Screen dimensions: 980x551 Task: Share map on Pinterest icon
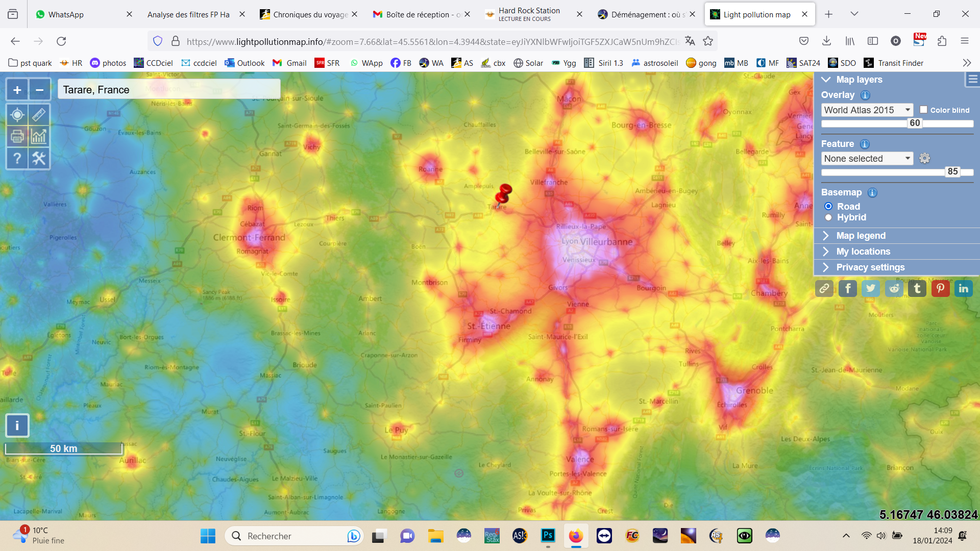click(940, 289)
